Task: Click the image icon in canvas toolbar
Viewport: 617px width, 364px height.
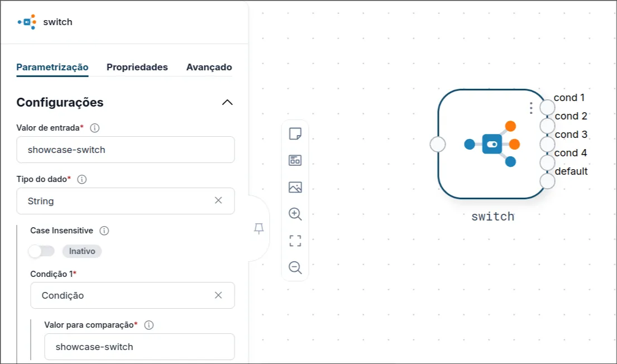Action: [x=295, y=187]
